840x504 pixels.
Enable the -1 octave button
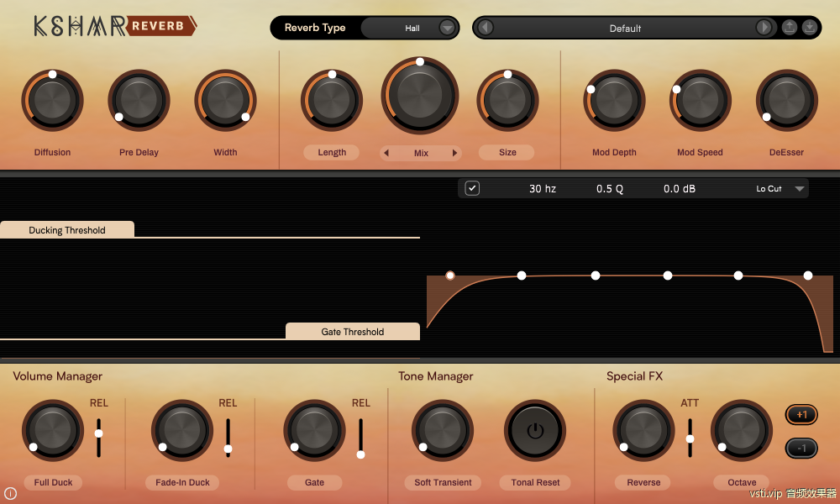[801, 449]
